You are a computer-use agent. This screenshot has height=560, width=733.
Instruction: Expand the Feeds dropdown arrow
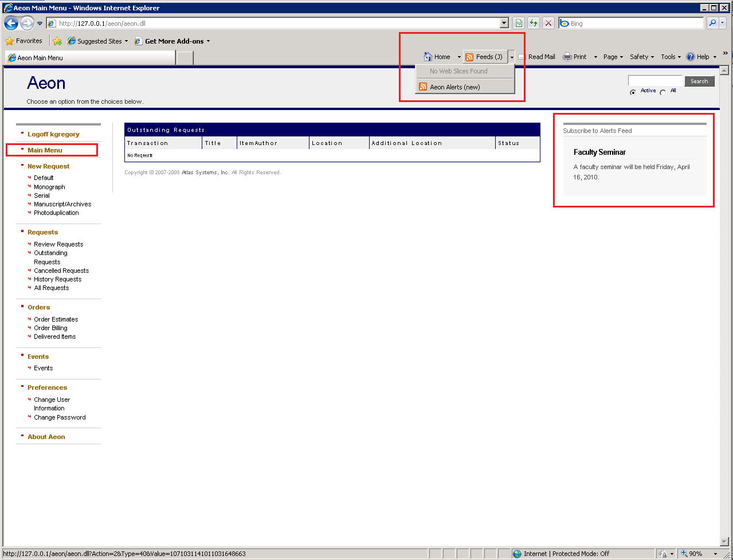point(511,57)
